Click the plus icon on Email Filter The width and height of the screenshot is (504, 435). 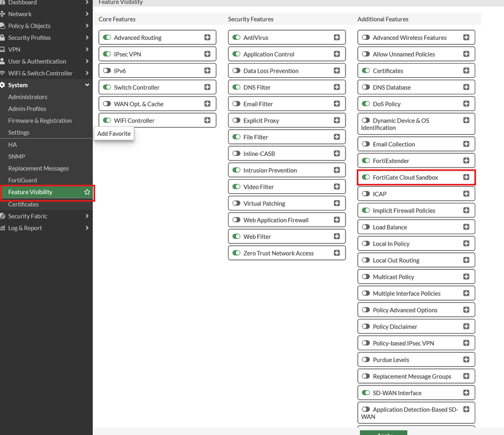(337, 103)
